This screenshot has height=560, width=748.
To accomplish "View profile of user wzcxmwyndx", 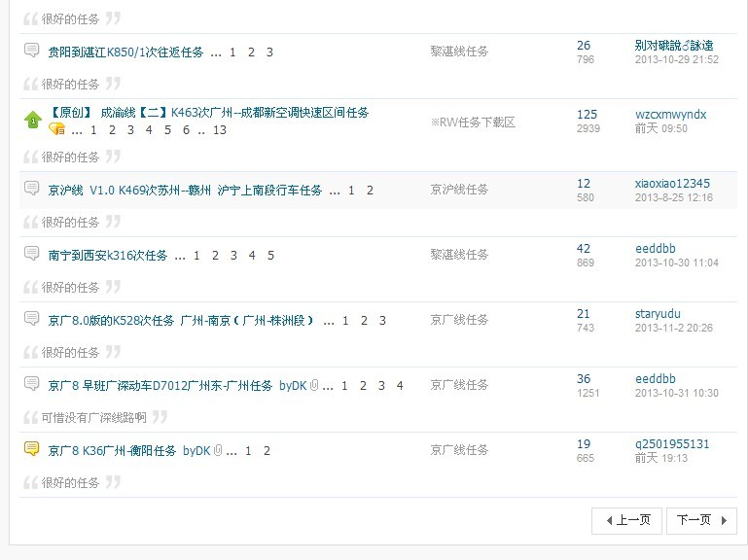I will [670, 115].
